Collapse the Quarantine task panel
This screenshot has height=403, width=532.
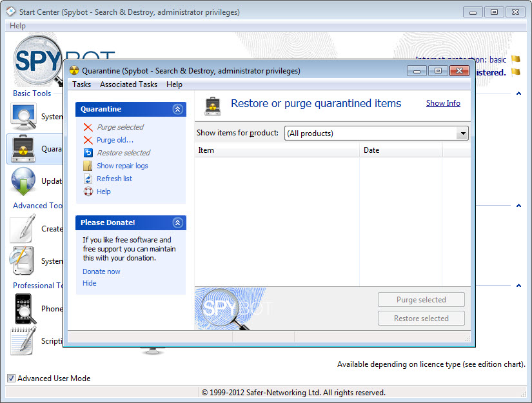[177, 109]
